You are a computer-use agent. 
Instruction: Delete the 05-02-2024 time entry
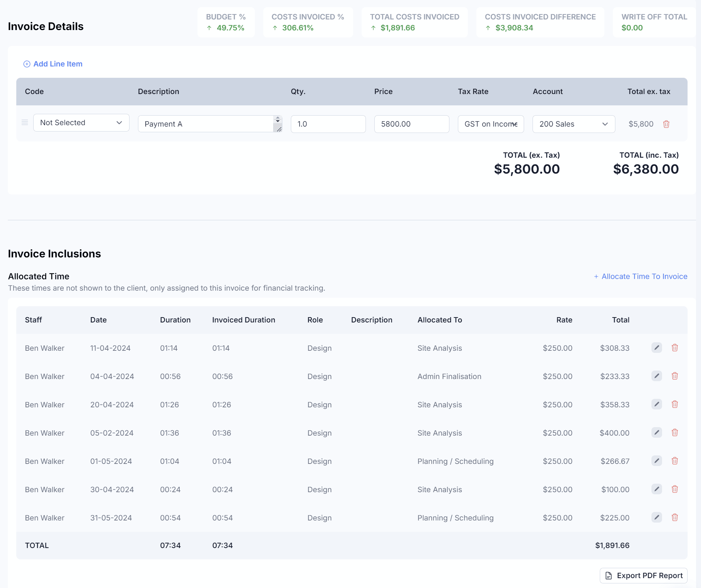tap(675, 432)
